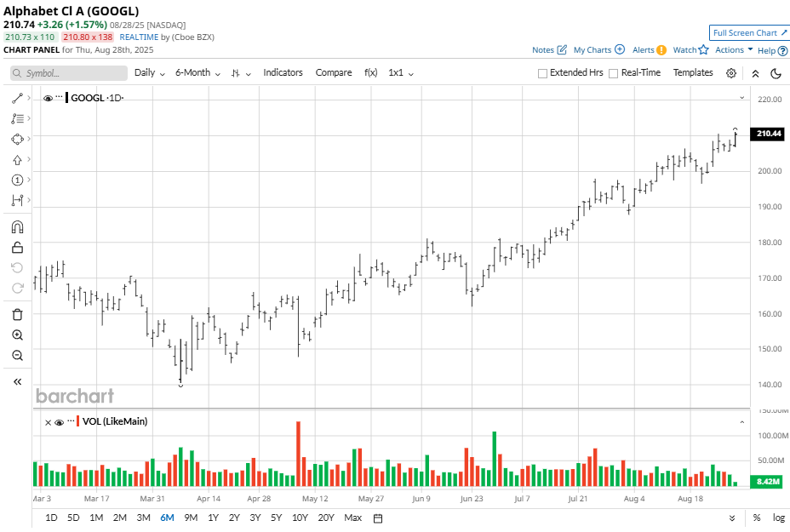Expand bottom bar double down chevron
This screenshot has width=790, height=532.
pyautogui.click(x=732, y=518)
